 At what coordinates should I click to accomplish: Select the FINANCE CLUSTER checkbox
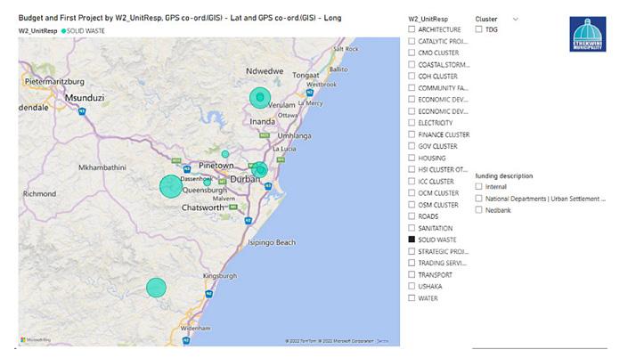point(412,134)
